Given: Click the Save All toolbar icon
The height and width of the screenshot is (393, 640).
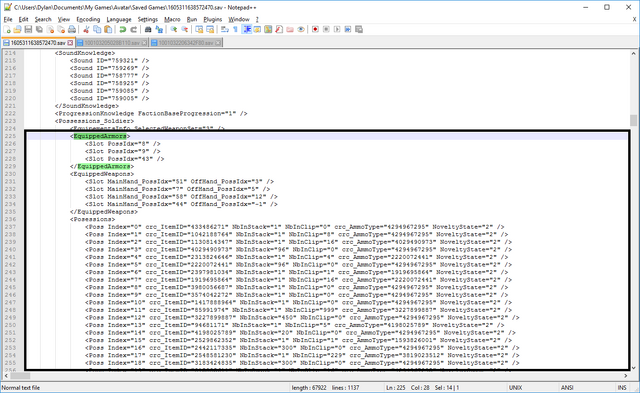Looking at the screenshot, I should 40,29.
